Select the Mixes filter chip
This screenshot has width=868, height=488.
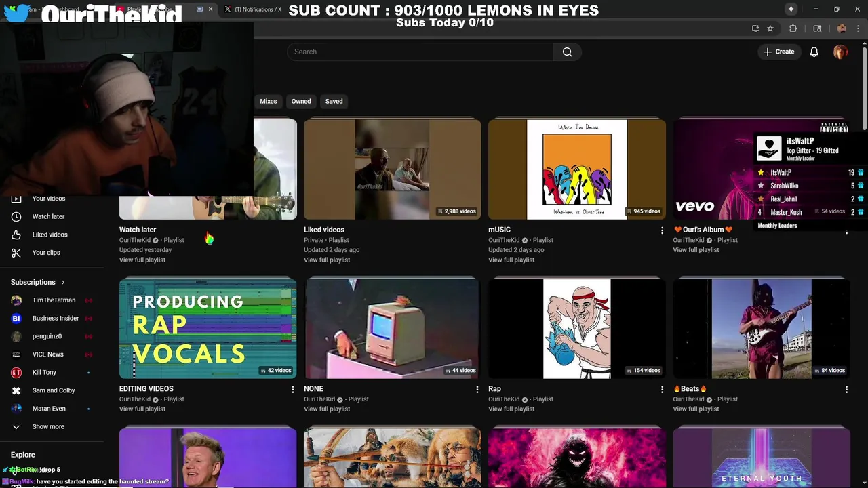click(x=268, y=101)
